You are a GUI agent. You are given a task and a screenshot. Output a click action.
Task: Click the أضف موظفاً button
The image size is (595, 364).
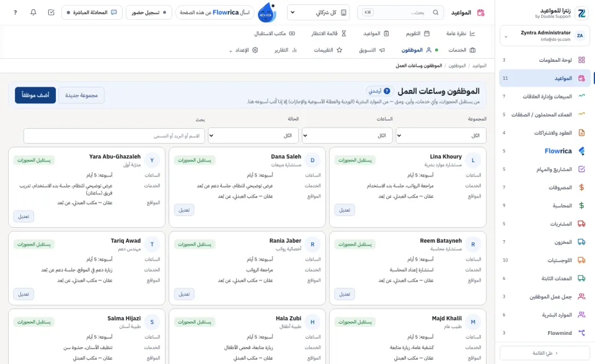(35, 95)
